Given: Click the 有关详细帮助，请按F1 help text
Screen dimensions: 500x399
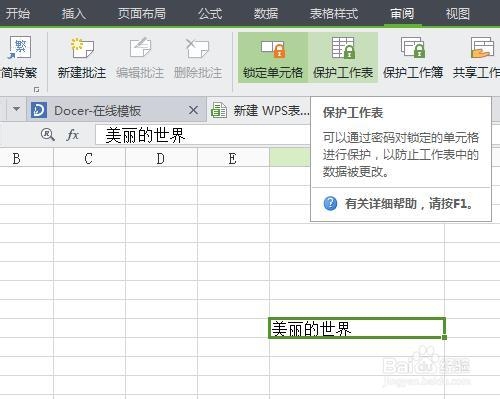Looking at the screenshot, I should tap(409, 203).
